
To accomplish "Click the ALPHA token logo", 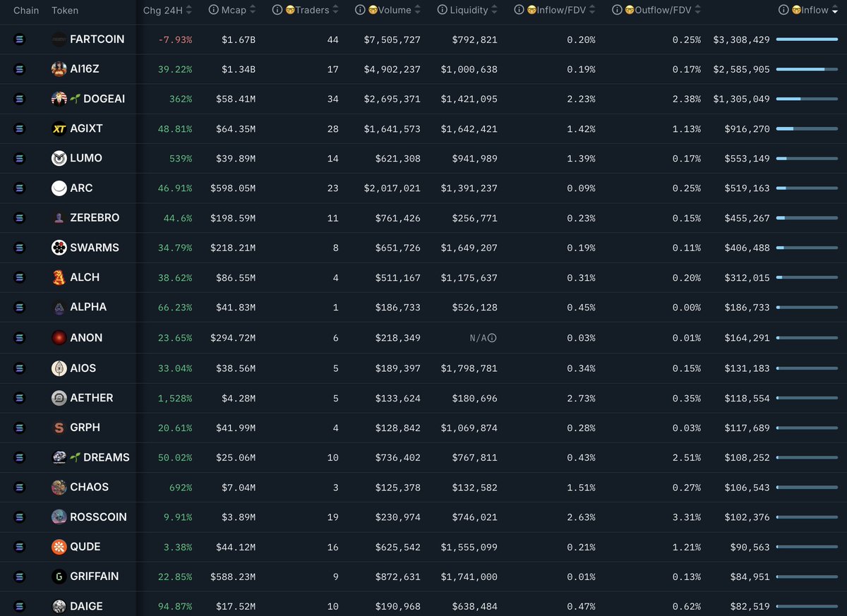I will tap(59, 308).
